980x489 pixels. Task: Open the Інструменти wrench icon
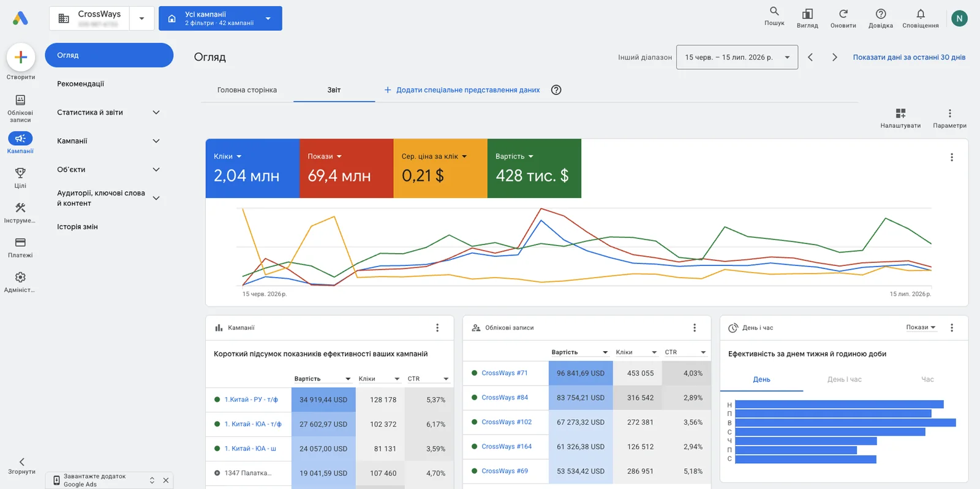coord(20,208)
